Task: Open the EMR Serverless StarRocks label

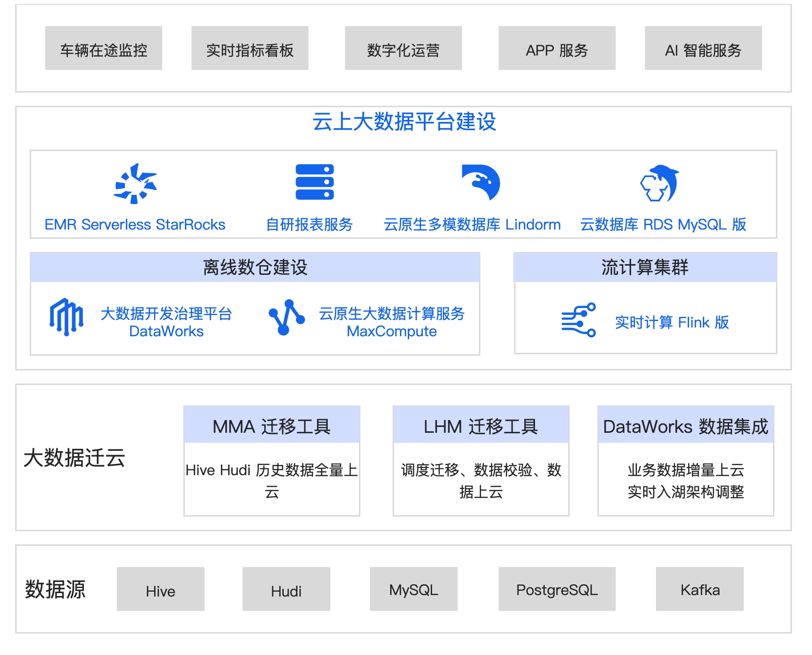Action: click(x=135, y=225)
